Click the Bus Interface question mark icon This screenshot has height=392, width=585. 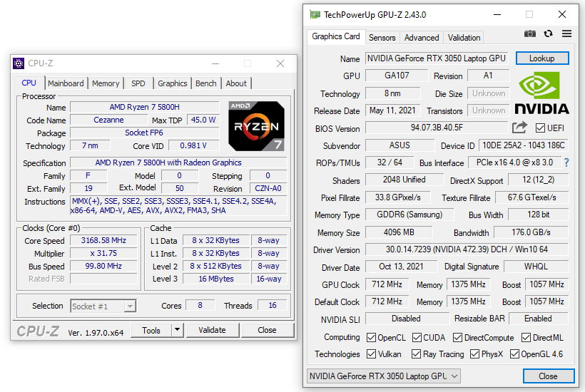(566, 163)
